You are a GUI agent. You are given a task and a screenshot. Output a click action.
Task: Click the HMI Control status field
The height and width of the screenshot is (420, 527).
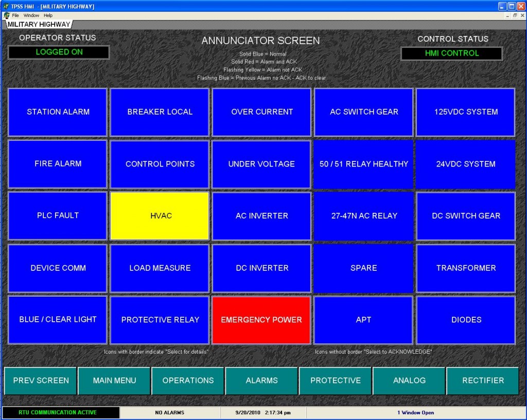click(451, 53)
